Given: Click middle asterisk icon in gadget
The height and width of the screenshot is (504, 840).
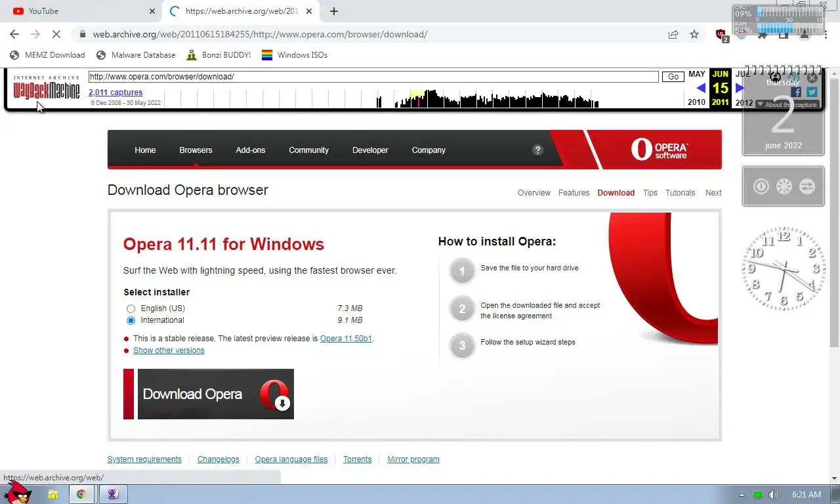Looking at the screenshot, I should click(x=784, y=186).
